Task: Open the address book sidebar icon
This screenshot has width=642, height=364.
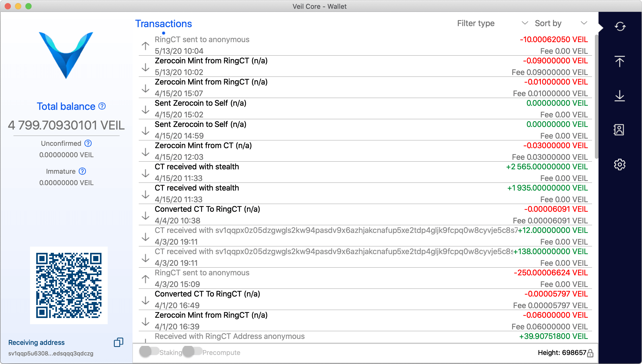Action: (x=619, y=130)
